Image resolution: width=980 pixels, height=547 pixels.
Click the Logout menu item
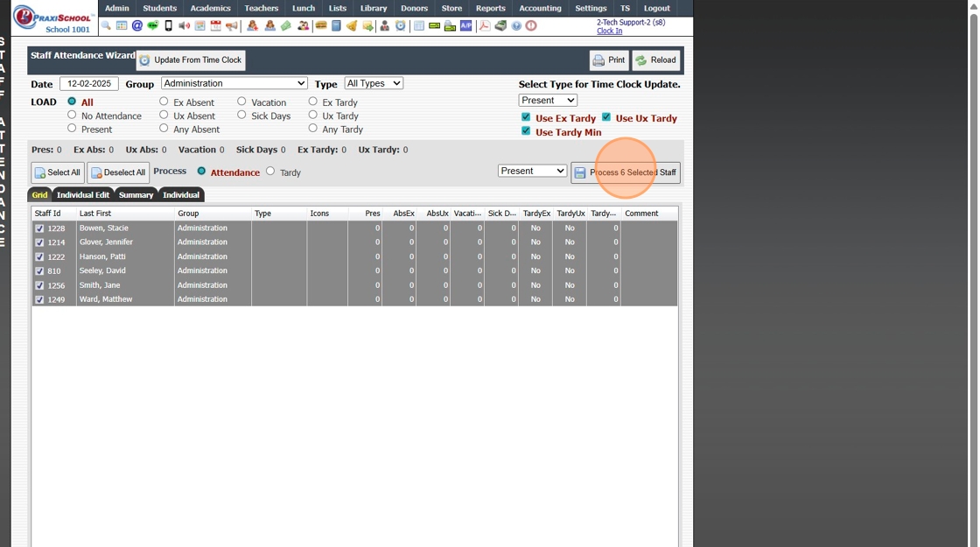(x=657, y=8)
